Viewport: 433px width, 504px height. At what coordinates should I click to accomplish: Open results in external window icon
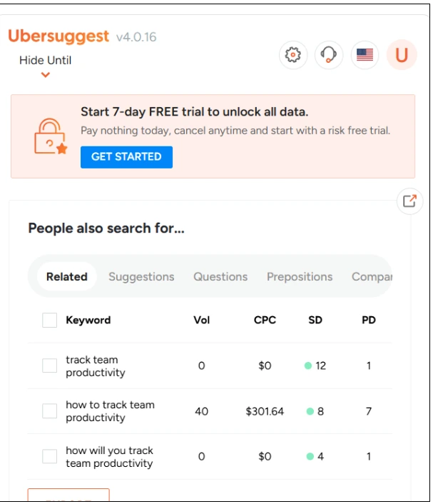coord(409,201)
